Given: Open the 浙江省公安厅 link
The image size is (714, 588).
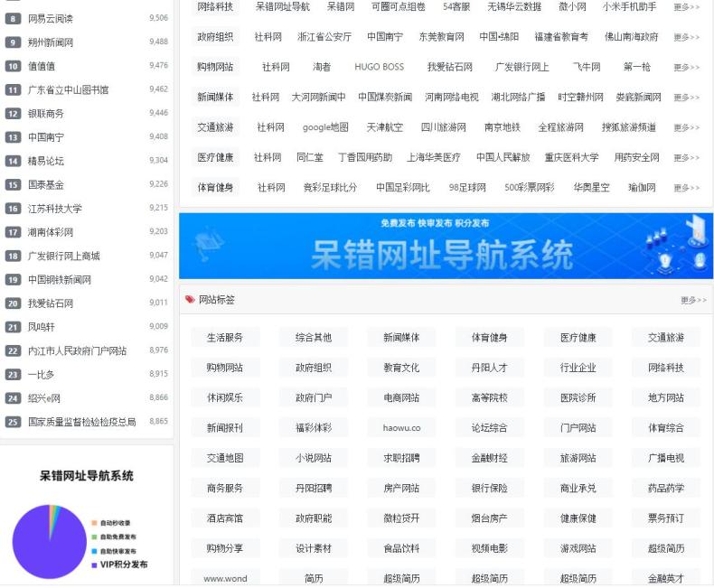Looking at the screenshot, I should pos(324,37).
